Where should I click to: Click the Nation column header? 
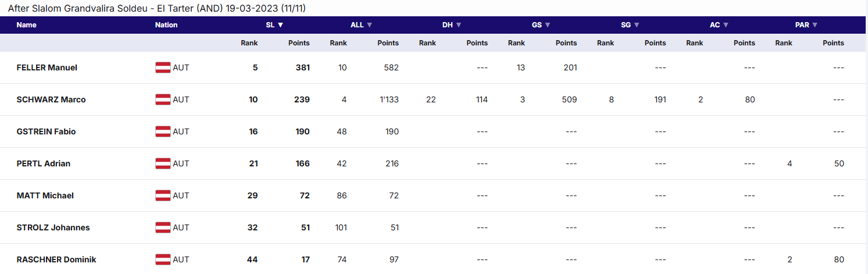[166, 25]
